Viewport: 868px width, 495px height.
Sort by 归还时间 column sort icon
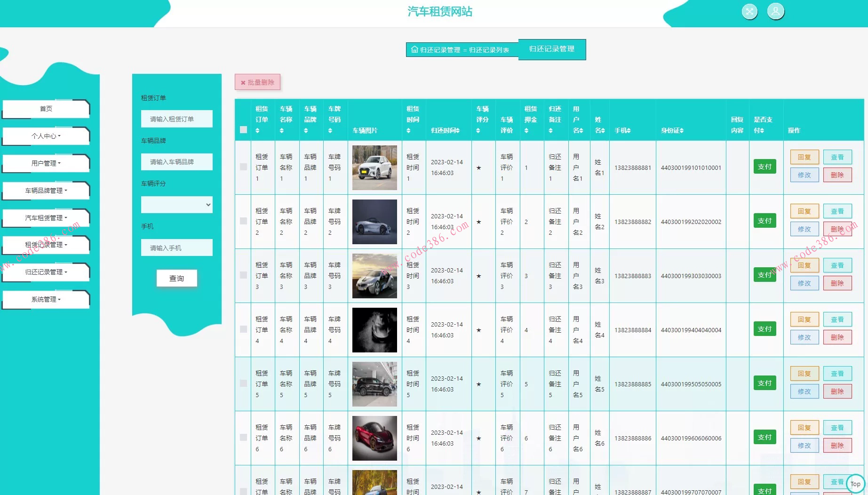(457, 131)
